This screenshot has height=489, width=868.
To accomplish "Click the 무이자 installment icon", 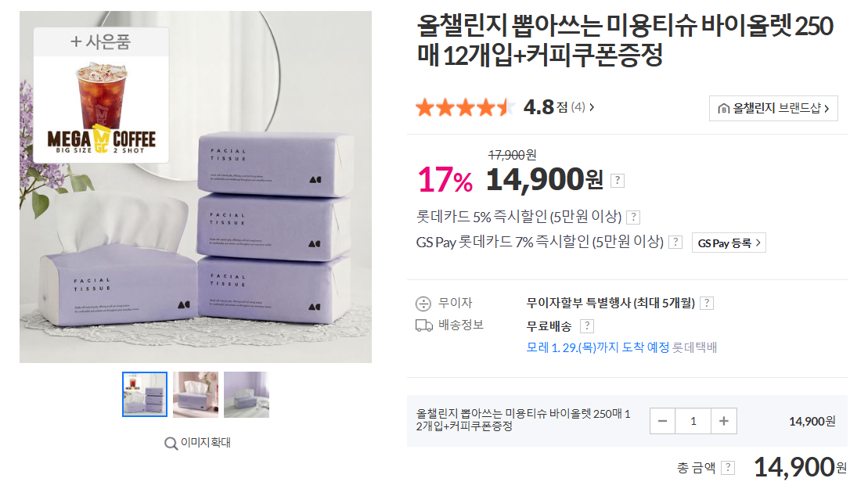I will pyautogui.click(x=423, y=304).
